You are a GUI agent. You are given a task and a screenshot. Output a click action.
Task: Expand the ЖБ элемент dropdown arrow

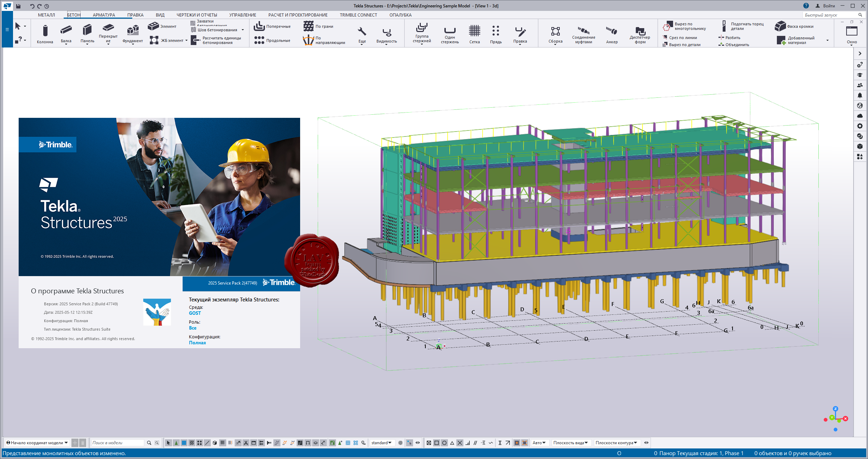click(186, 40)
